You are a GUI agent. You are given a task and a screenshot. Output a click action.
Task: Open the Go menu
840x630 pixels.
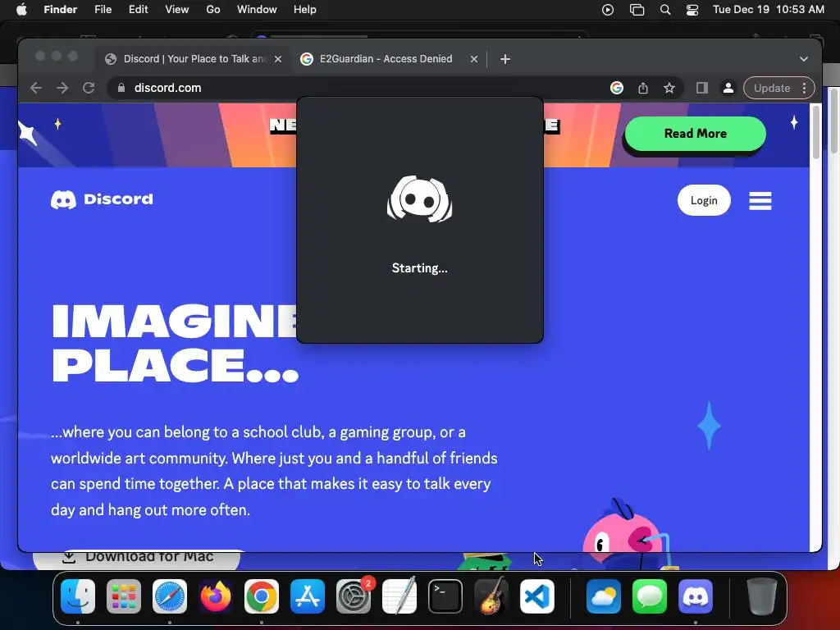[x=213, y=10]
